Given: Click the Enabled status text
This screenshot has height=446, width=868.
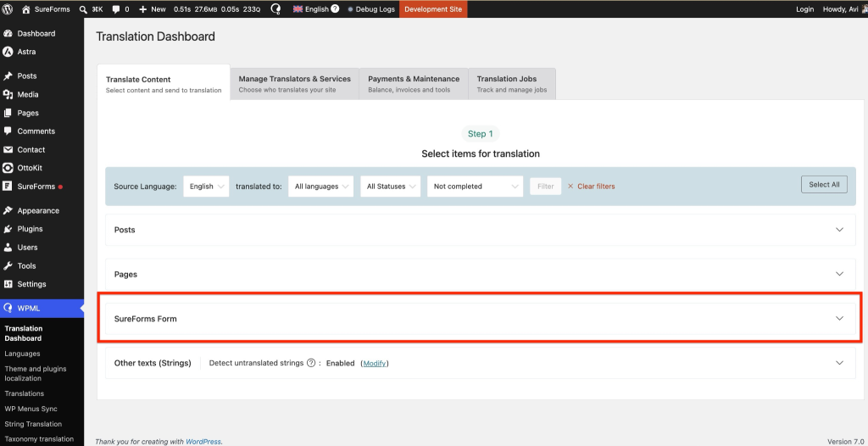Looking at the screenshot, I should pos(340,363).
